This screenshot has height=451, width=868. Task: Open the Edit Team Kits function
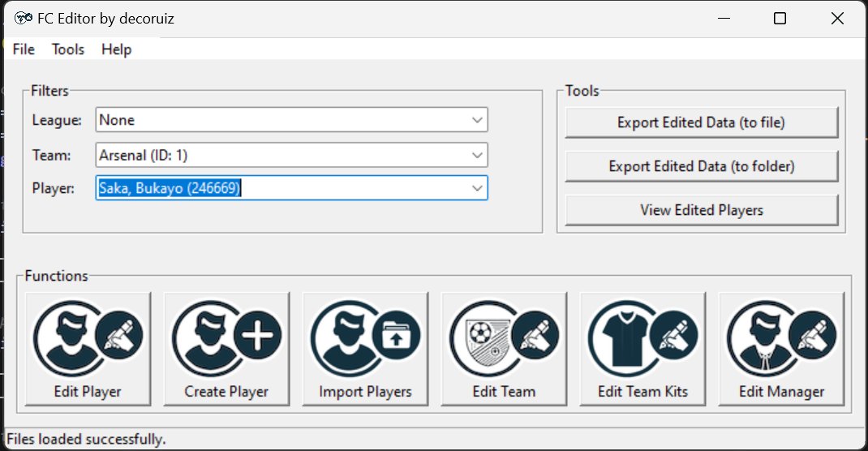coord(642,349)
